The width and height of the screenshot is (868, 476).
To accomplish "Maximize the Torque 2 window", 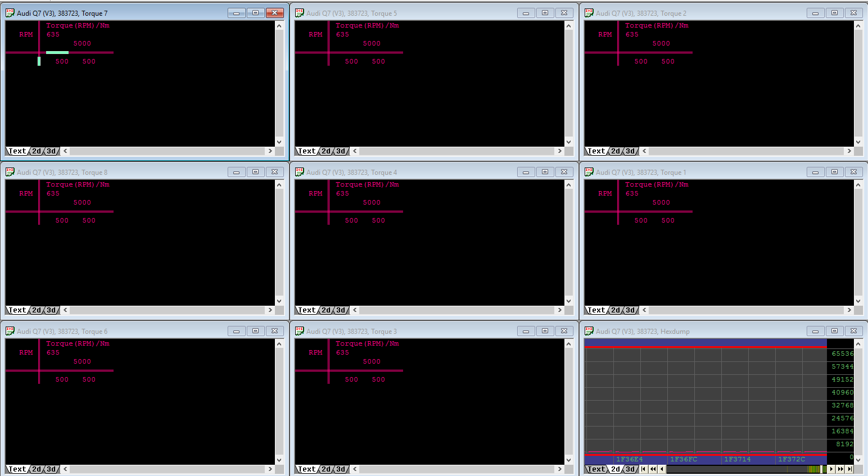I will pyautogui.click(x=834, y=13).
